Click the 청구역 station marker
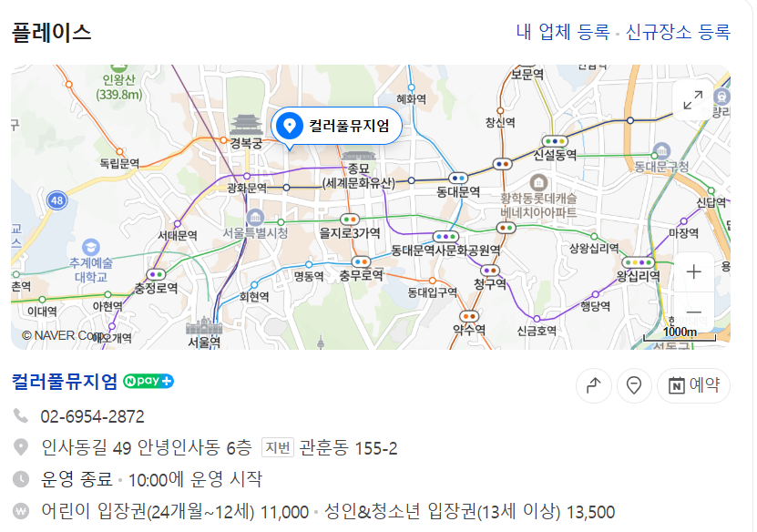The image size is (757, 532). point(489,271)
